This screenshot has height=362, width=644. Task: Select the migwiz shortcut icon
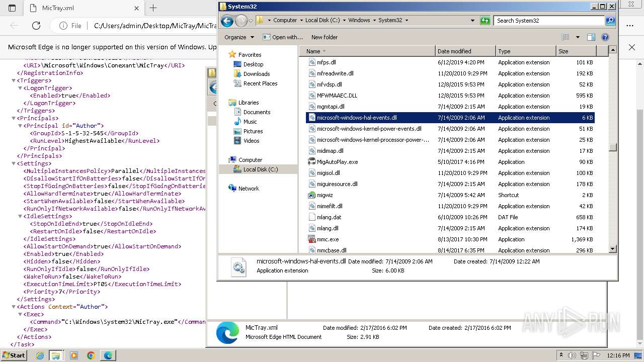(x=312, y=195)
